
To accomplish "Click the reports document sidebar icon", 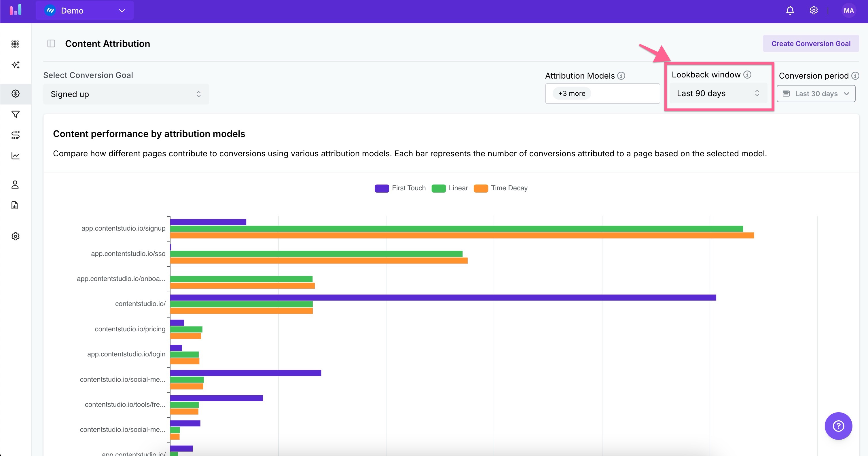I will click(x=15, y=206).
